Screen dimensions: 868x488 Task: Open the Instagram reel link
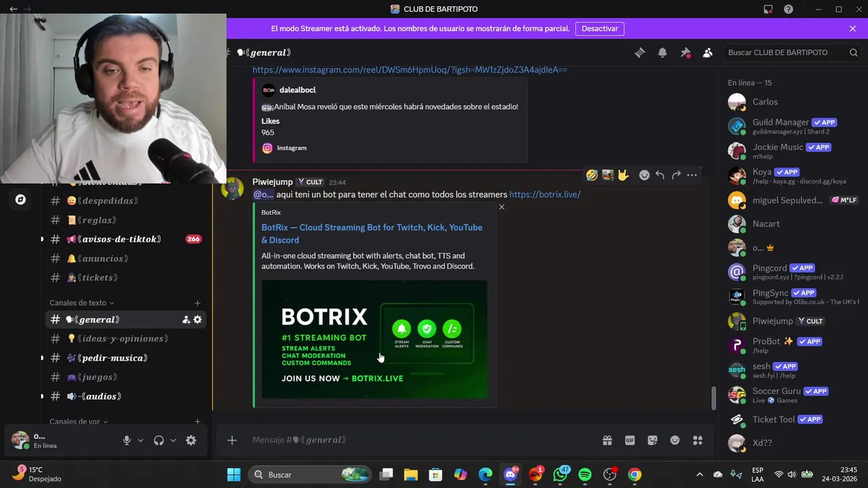tap(410, 70)
